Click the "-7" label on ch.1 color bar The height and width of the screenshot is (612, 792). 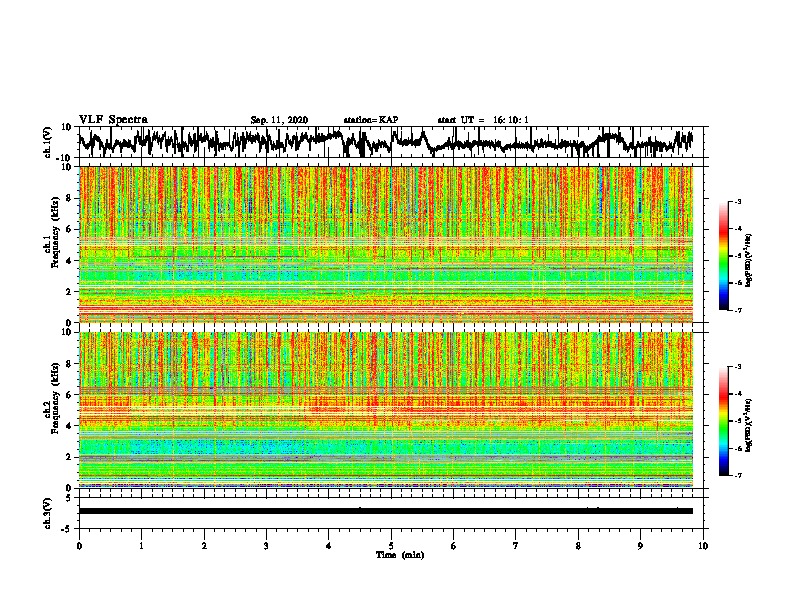(738, 311)
